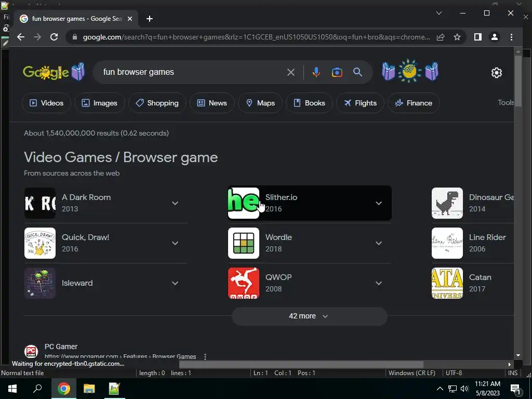Open search Tools
The height and width of the screenshot is (399, 532).
[x=506, y=102]
